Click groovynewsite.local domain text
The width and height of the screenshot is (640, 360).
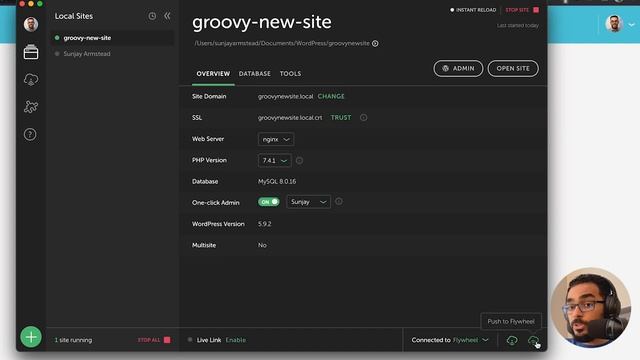[x=285, y=96]
